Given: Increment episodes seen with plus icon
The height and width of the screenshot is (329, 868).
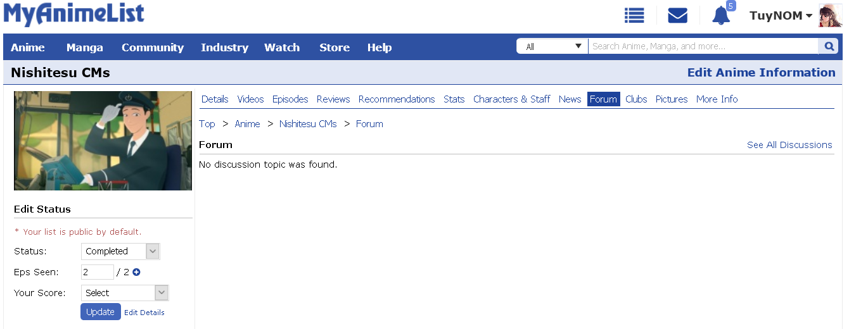Looking at the screenshot, I should pyautogui.click(x=136, y=272).
